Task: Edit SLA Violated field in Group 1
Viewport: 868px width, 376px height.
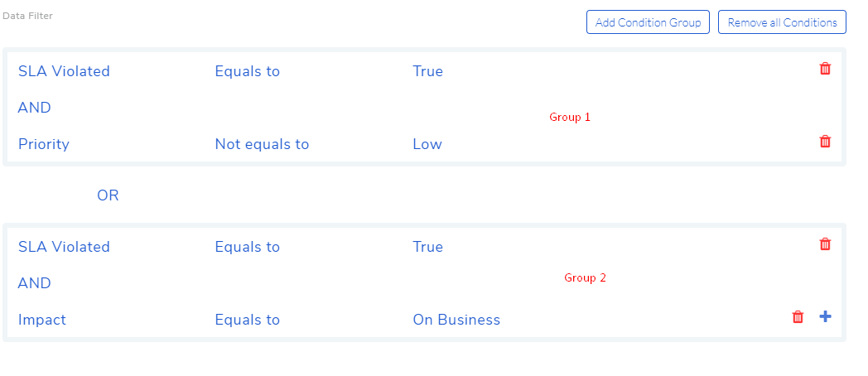Action: point(65,71)
